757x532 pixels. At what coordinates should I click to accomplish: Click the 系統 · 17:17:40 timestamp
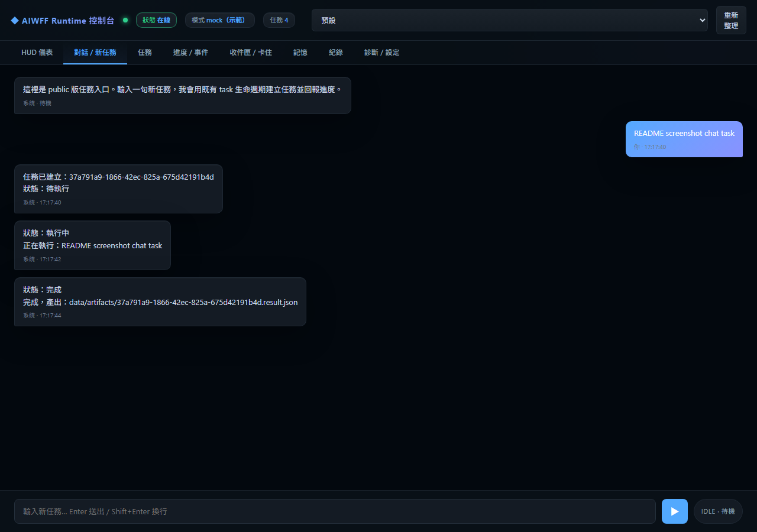42,203
